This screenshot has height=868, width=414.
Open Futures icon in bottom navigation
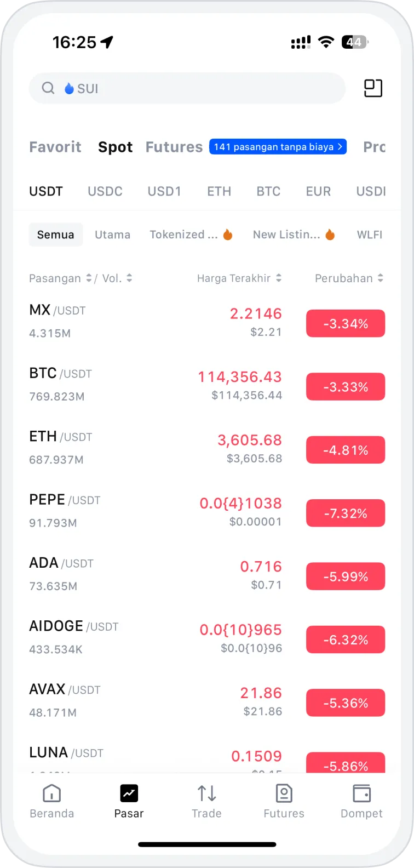[x=284, y=793]
